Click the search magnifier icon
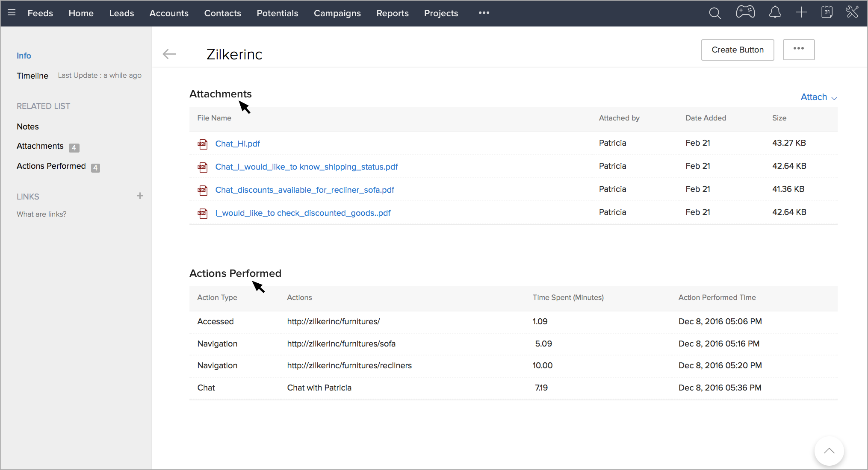The width and height of the screenshot is (868, 470). click(x=714, y=13)
